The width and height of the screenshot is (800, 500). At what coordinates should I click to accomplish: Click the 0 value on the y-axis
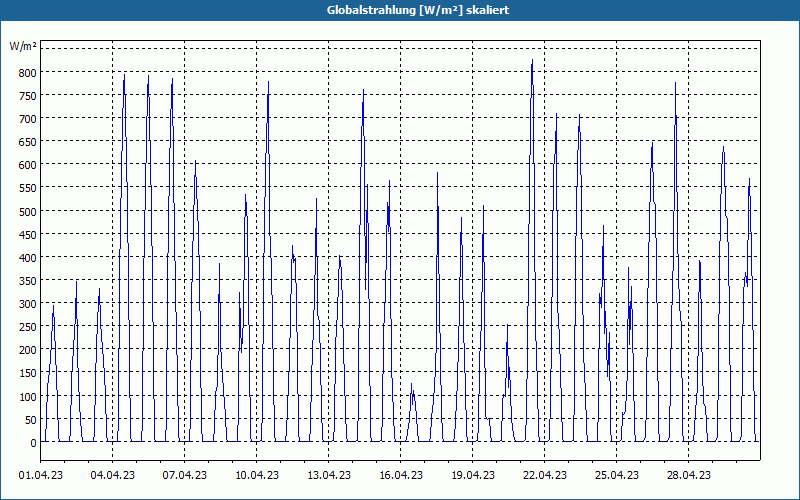click(33, 443)
